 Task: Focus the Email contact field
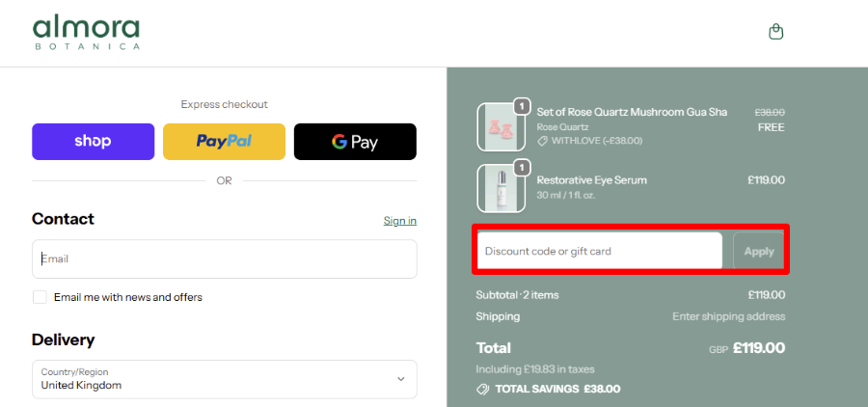[224, 259]
